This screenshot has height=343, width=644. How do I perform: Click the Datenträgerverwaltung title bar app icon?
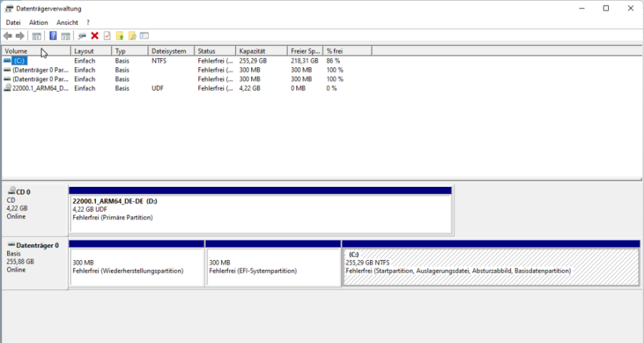coord(9,9)
